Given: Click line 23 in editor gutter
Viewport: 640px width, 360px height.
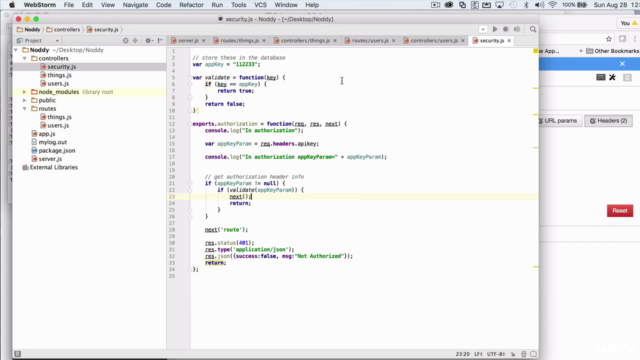Looking at the screenshot, I should (172, 197).
